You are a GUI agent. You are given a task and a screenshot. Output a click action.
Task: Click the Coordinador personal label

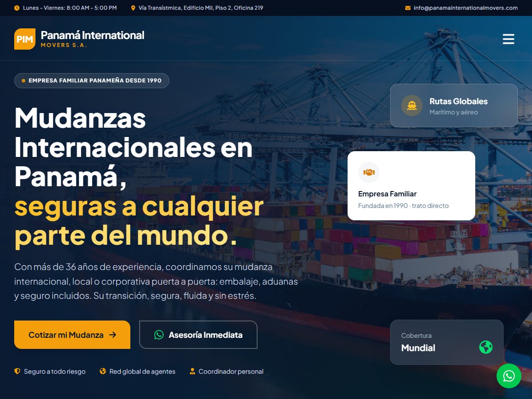(231, 372)
